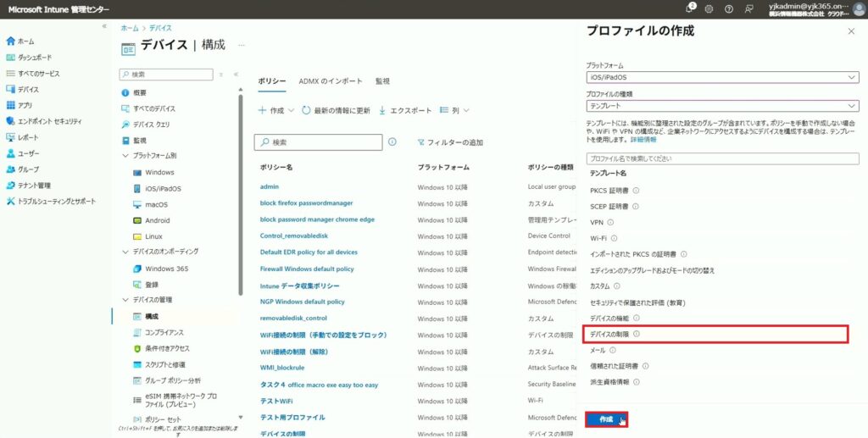Switch to the 監視 tab
The image size is (868, 438).
(382, 81)
